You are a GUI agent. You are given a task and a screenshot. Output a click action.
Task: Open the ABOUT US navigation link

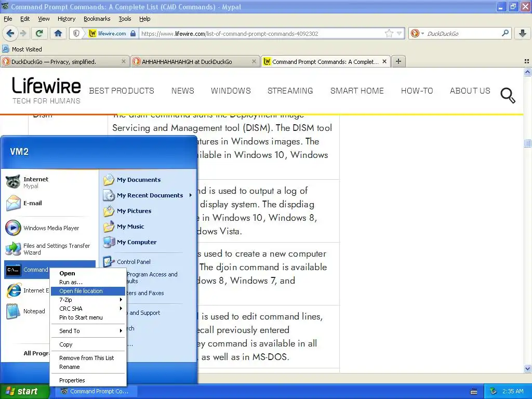click(x=470, y=90)
